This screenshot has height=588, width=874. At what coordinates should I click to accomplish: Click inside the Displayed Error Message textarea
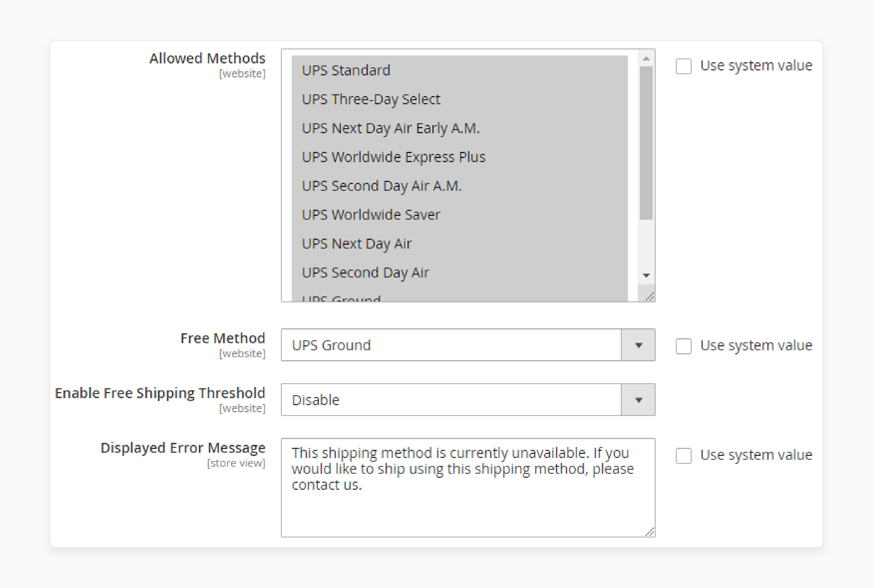468,488
